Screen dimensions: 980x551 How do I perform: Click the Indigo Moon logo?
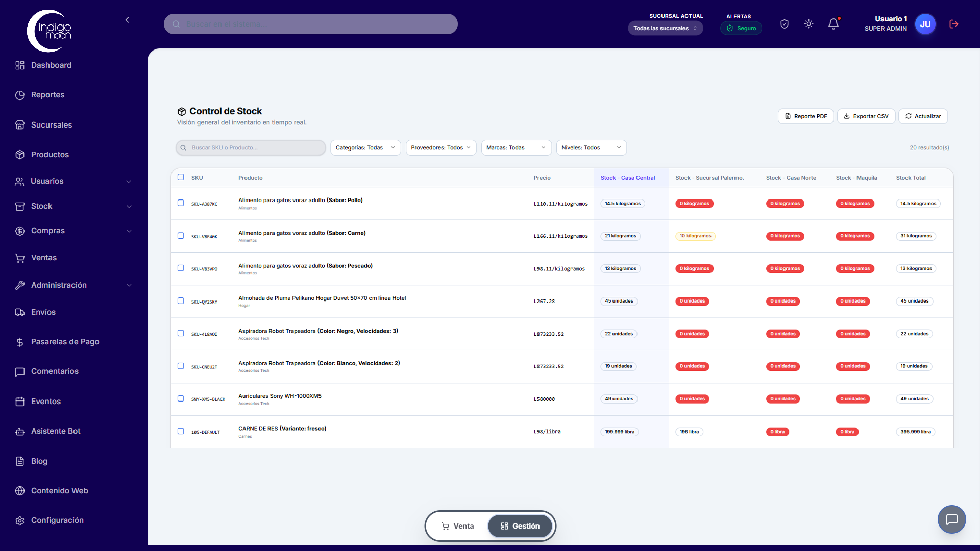point(48,31)
